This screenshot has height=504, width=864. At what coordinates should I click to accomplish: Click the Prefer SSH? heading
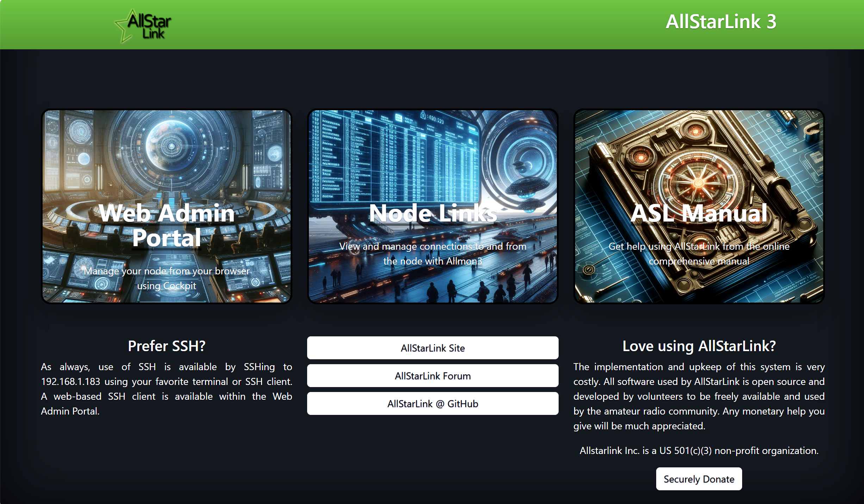[166, 346]
